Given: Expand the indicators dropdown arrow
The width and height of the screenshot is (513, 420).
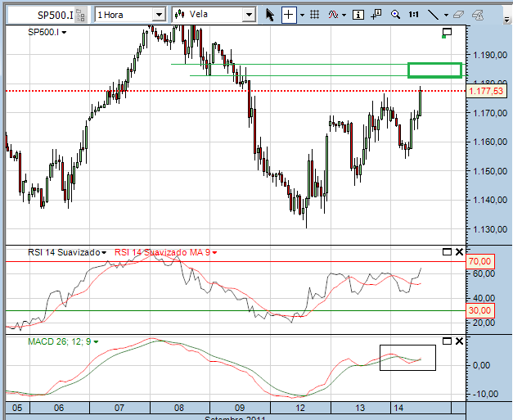Looking at the screenshot, I should (344, 15).
